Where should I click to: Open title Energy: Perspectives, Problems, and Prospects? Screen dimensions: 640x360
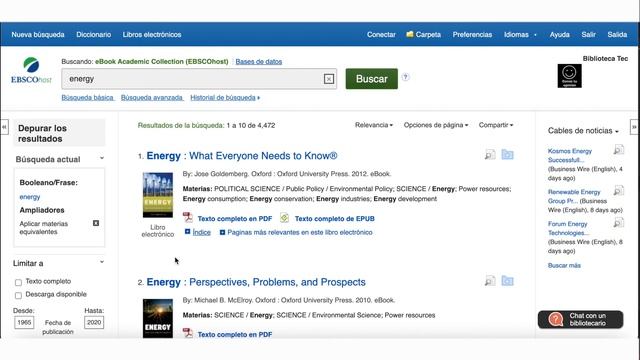coord(256,282)
